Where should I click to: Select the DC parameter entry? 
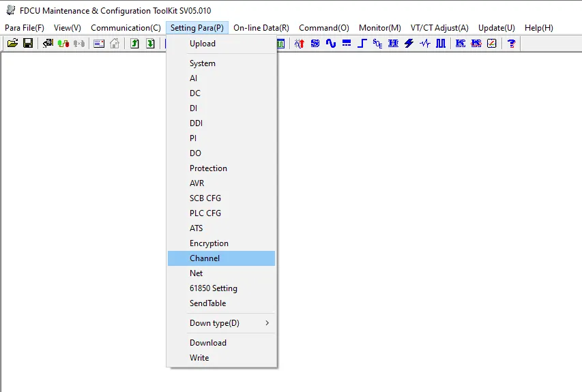coord(221,93)
